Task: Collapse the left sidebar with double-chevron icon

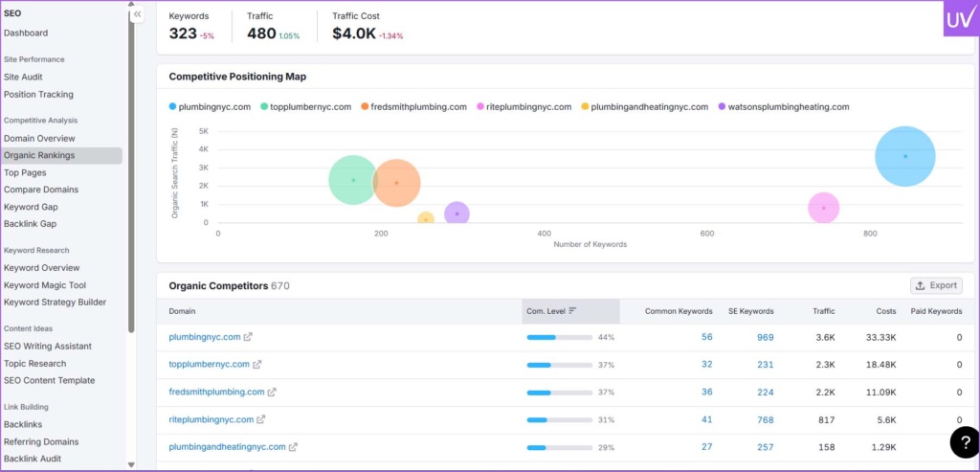Action: click(137, 14)
